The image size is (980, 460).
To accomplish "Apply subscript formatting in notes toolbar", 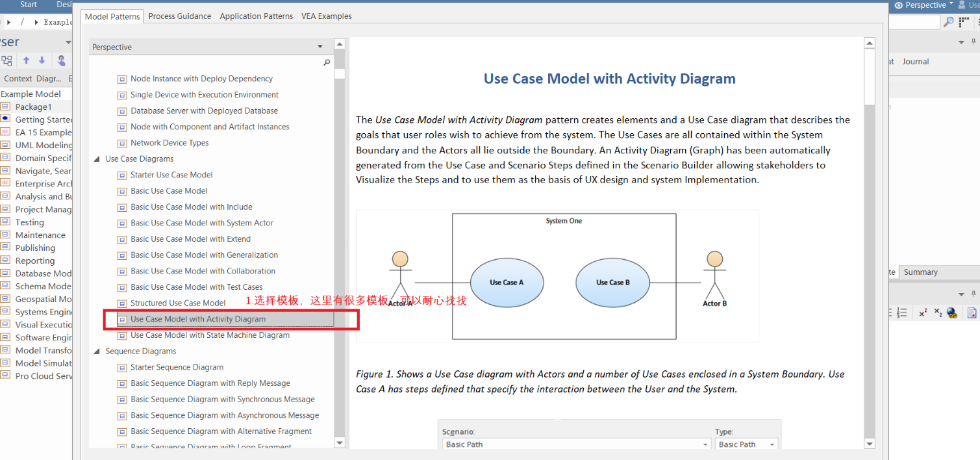I will [937, 313].
